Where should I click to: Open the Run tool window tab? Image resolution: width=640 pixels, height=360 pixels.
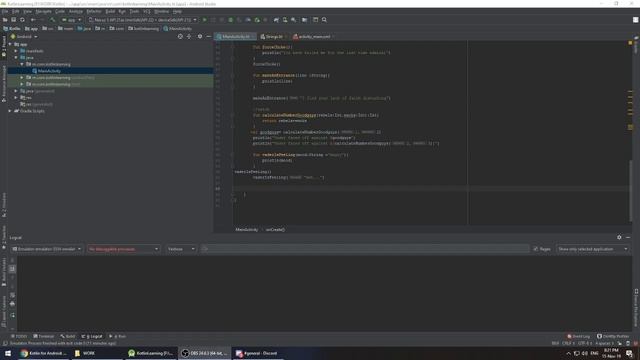[118, 336]
